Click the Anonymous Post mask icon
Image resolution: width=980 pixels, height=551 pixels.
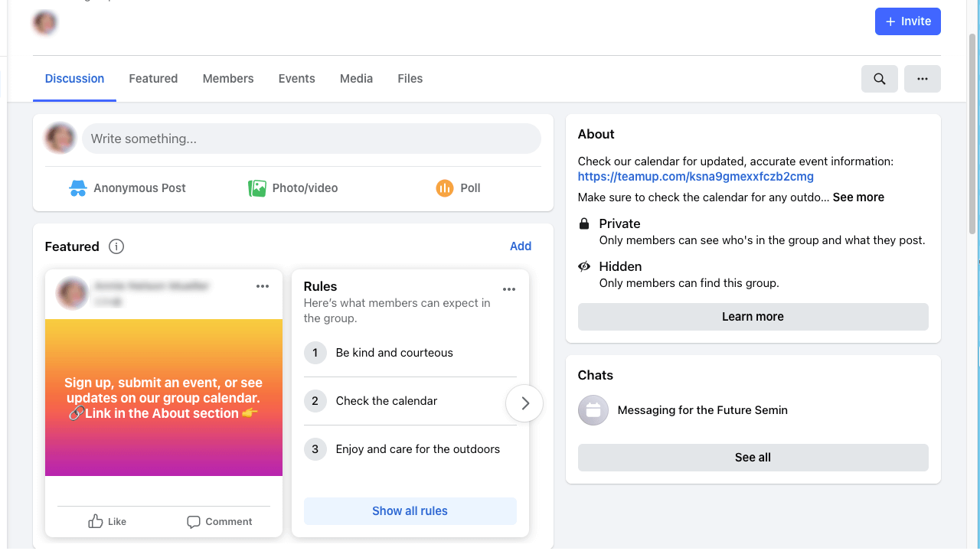click(x=78, y=188)
